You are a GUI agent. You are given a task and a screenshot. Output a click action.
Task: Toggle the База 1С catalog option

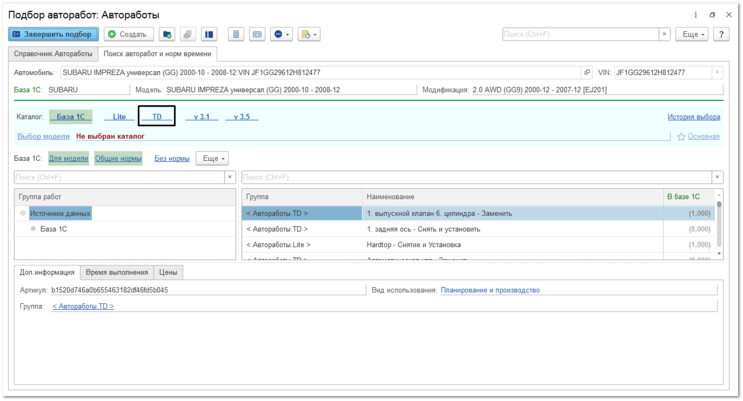tap(71, 117)
